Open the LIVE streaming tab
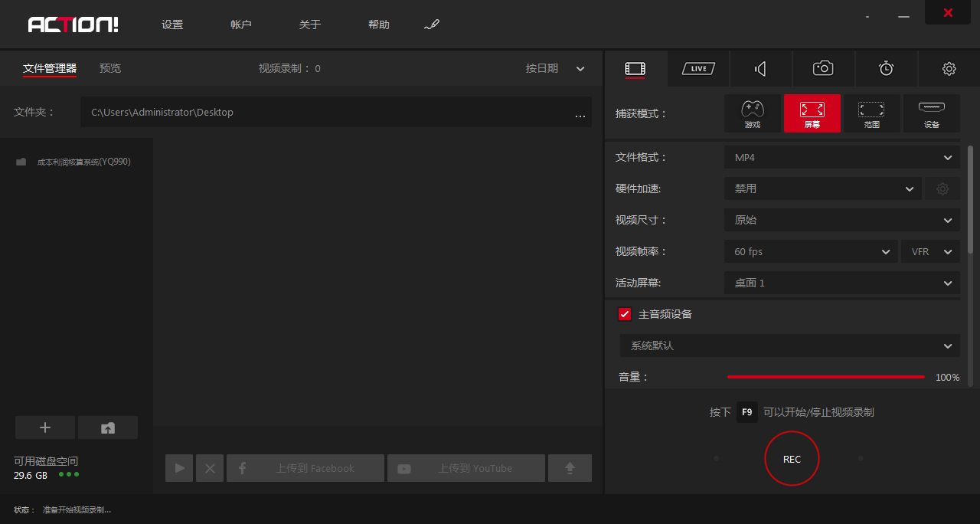 click(697, 69)
